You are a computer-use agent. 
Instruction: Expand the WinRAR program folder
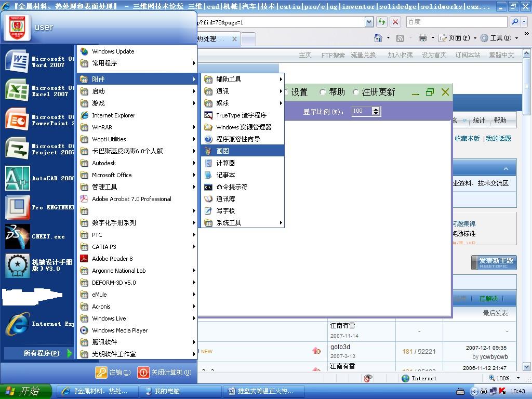[137, 127]
